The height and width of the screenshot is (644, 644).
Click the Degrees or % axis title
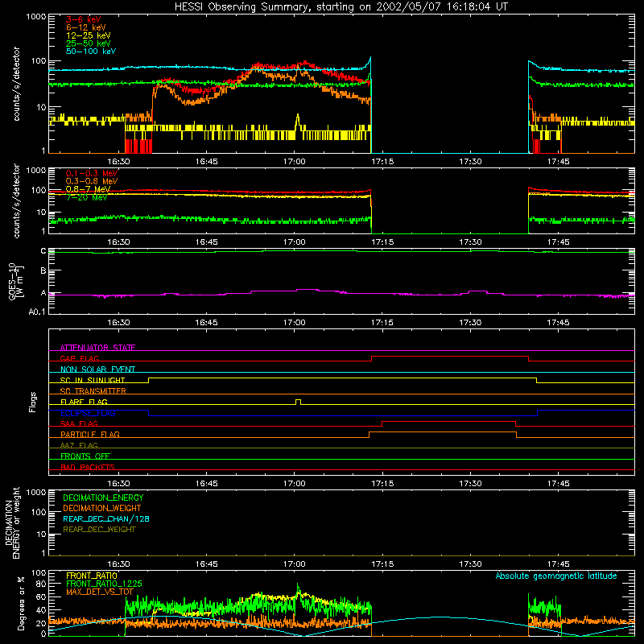pyautogui.click(x=21, y=603)
